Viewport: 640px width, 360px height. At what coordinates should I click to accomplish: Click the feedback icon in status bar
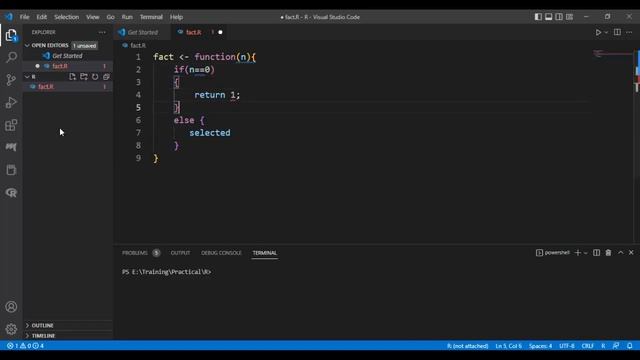click(x=616, y=346)
